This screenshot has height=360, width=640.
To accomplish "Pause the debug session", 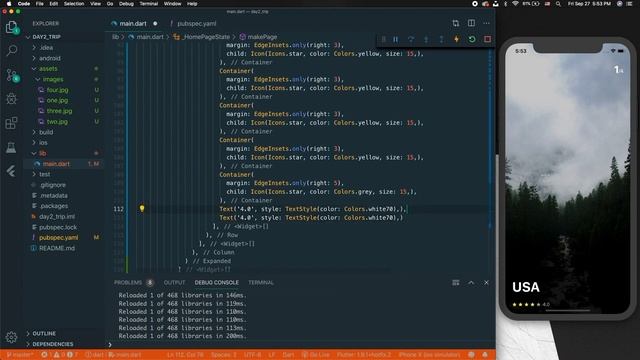I will point(396,39).
